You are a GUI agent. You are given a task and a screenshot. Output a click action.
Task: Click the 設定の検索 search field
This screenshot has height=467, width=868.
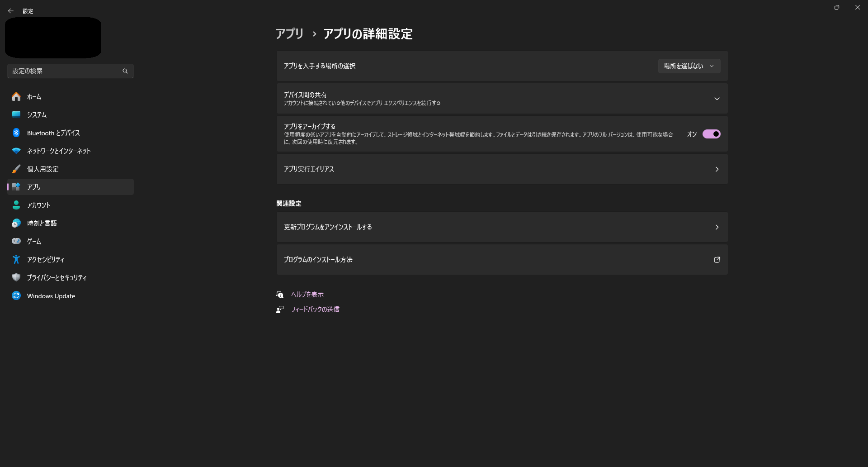71,71
